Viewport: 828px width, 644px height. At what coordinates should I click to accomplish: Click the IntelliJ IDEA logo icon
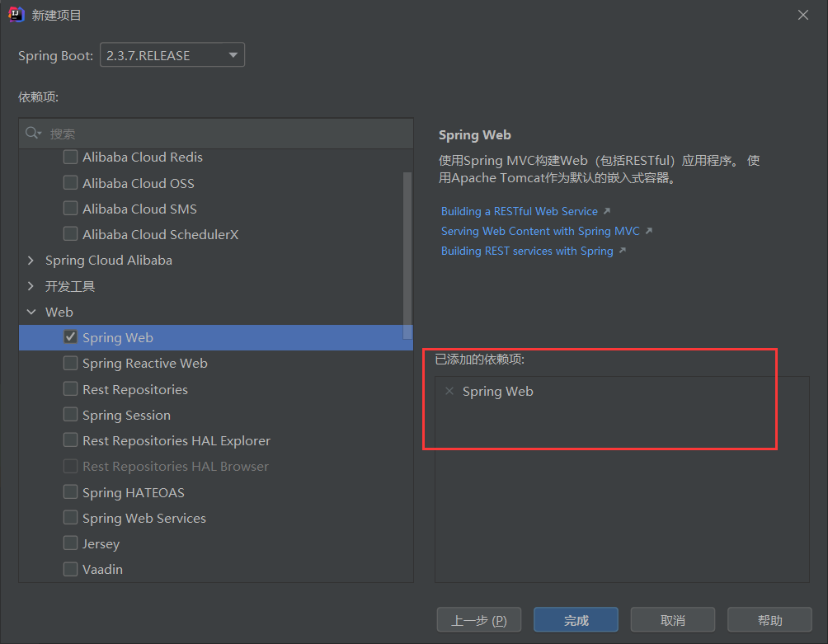(x=16, y=14)
